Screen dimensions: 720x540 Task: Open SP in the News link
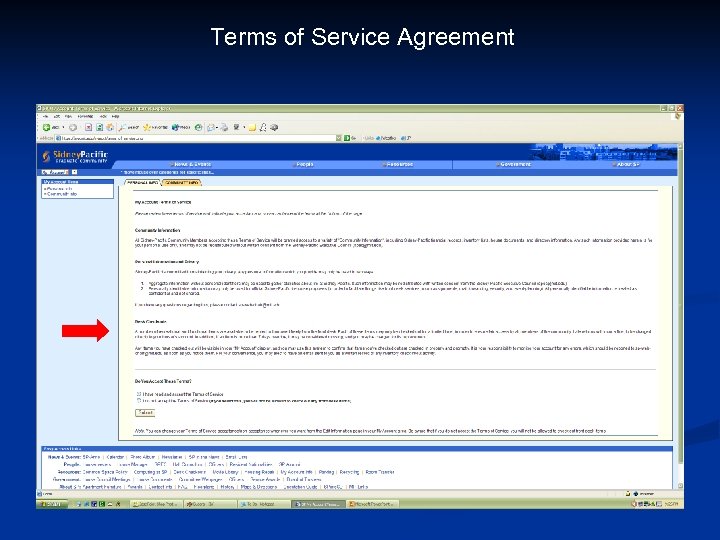point(204,457)
